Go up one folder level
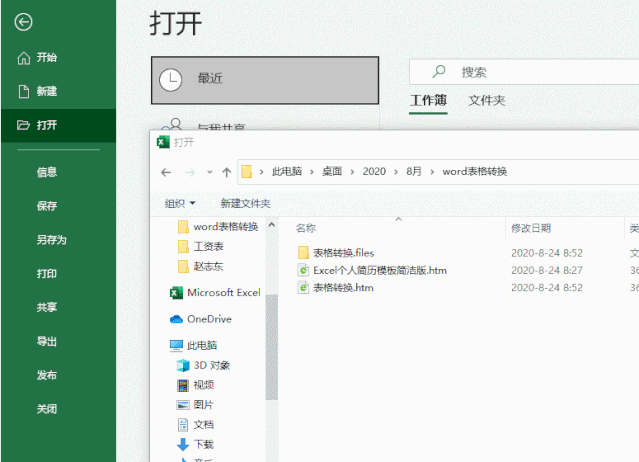The image size is (639, 462). [227, 172]
